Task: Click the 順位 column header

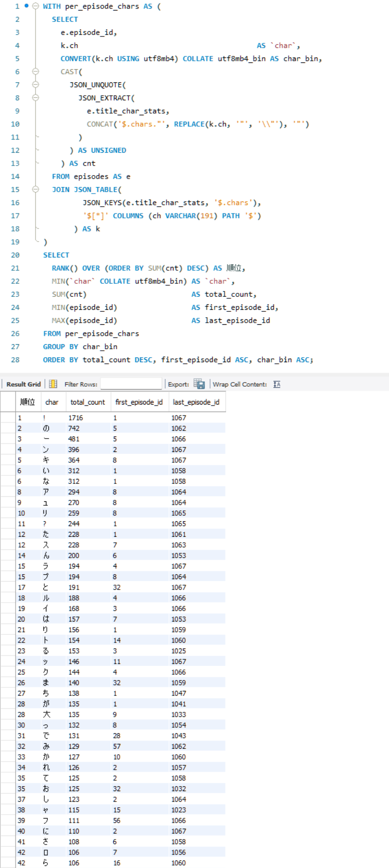Action: click(27, 402)
